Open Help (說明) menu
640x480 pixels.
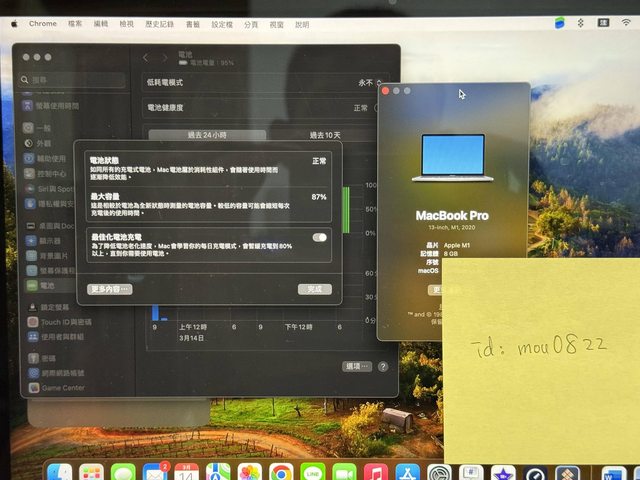[302, 24]
